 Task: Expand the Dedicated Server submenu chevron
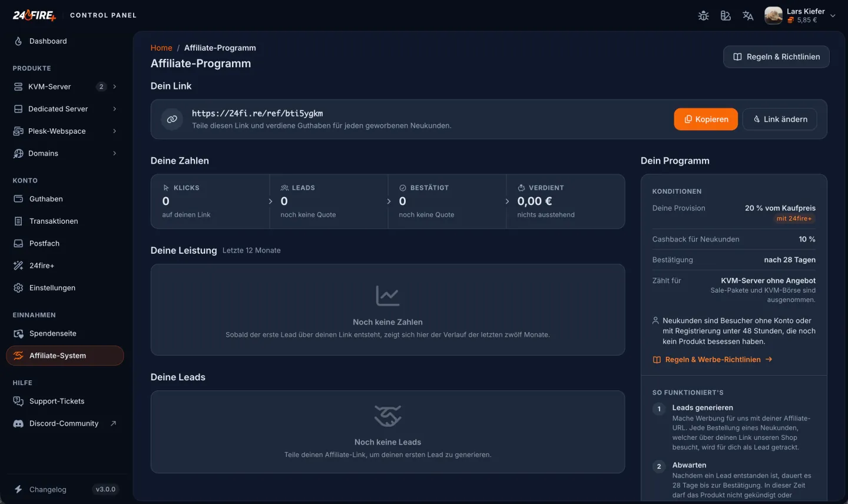pyautogui.click(x=114, y=109)
